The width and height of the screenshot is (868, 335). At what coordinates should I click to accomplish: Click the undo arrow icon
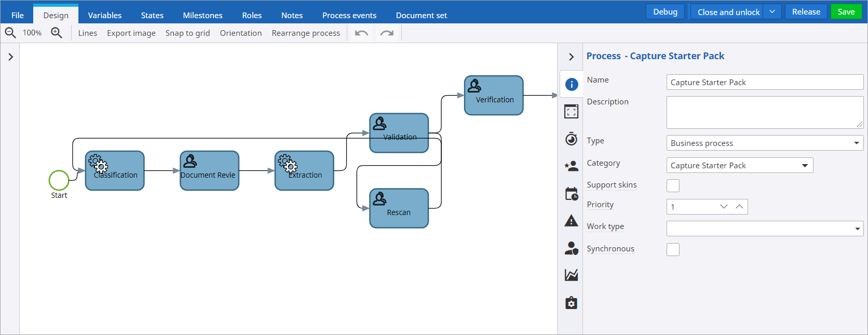click(x=361, y=33)
